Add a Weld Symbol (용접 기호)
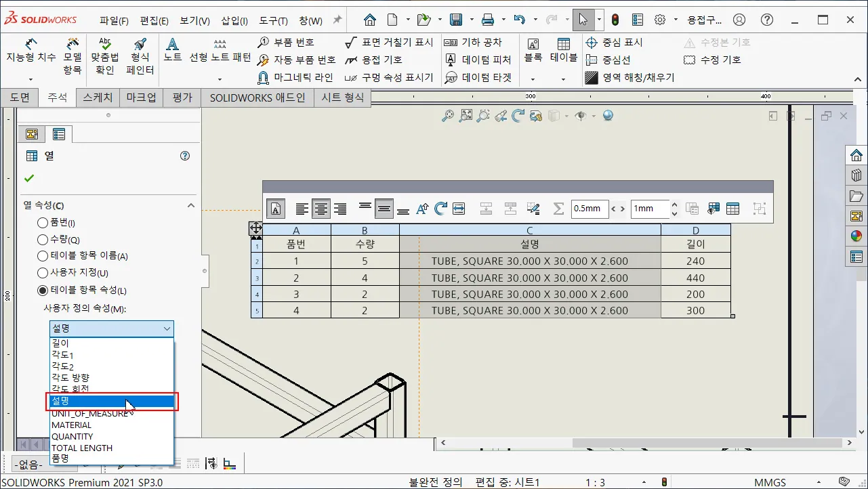 (373, 60)
